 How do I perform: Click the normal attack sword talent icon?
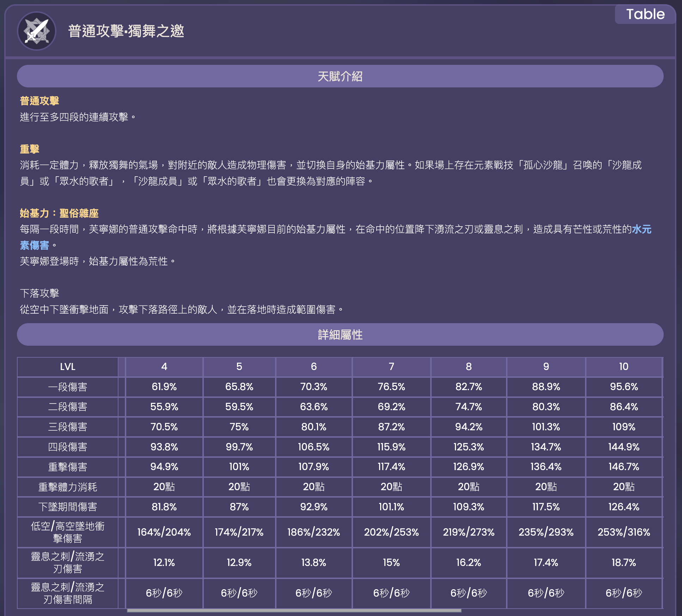pyautogui.click(x=37, y=31)
